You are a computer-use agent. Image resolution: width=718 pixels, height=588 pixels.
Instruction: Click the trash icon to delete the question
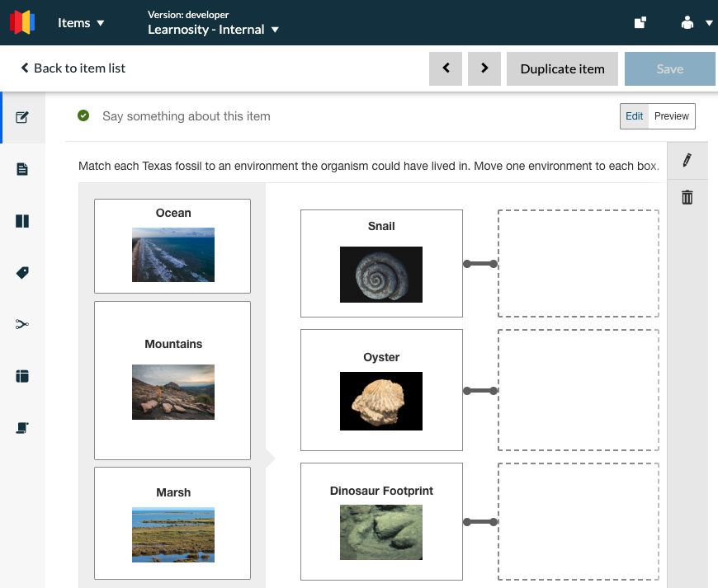[687, 197]
